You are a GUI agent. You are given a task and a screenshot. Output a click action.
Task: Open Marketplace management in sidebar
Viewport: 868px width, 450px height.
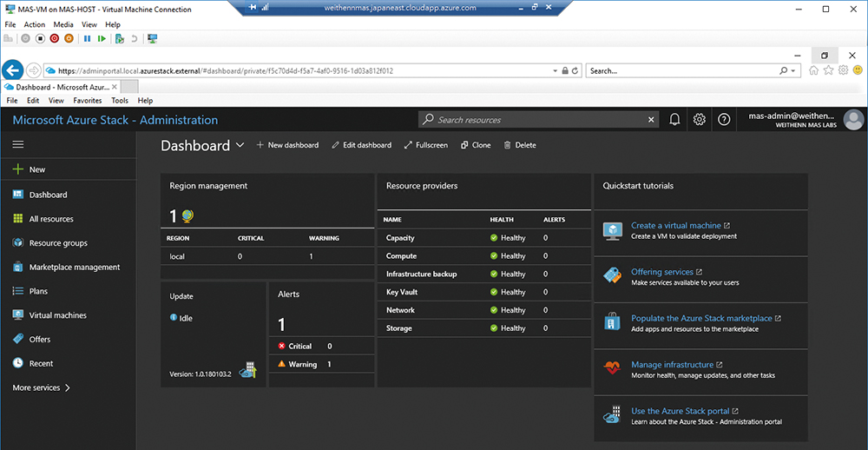pos(68,267)
